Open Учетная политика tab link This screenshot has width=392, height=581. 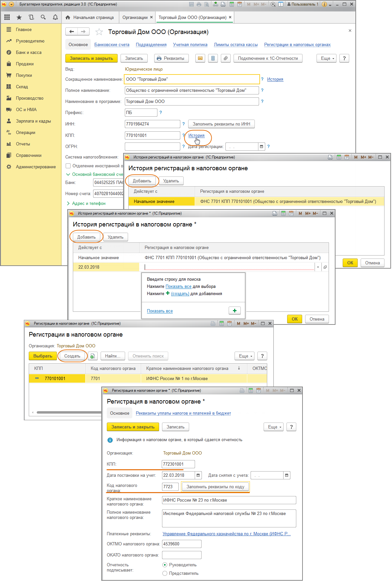[x=190, y=45]
